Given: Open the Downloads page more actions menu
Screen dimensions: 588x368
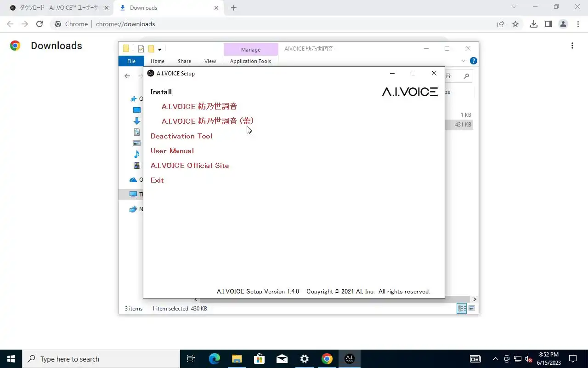Looking at the screenshot, I should pos(572,46).
